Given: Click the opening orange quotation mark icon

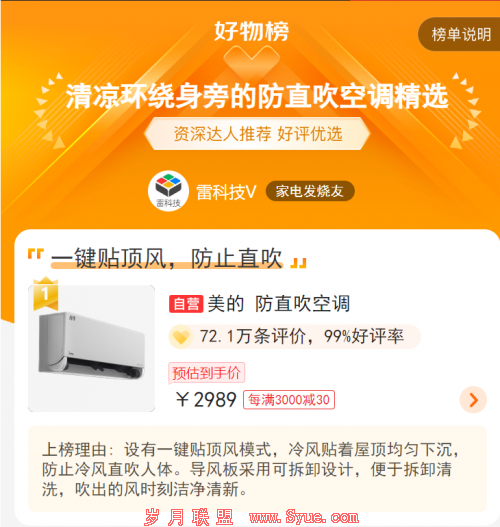Looking at the screenshot, I should pos(36,253).
